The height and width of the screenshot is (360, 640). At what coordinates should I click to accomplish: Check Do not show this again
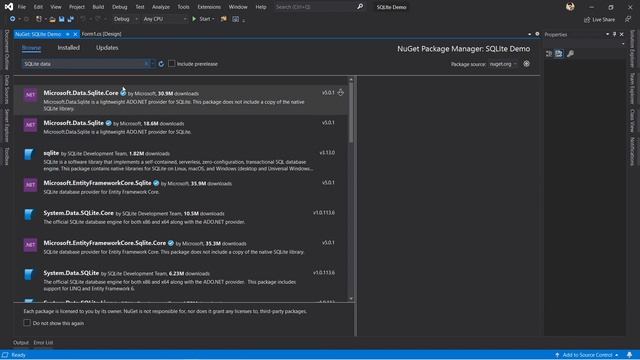27,323
